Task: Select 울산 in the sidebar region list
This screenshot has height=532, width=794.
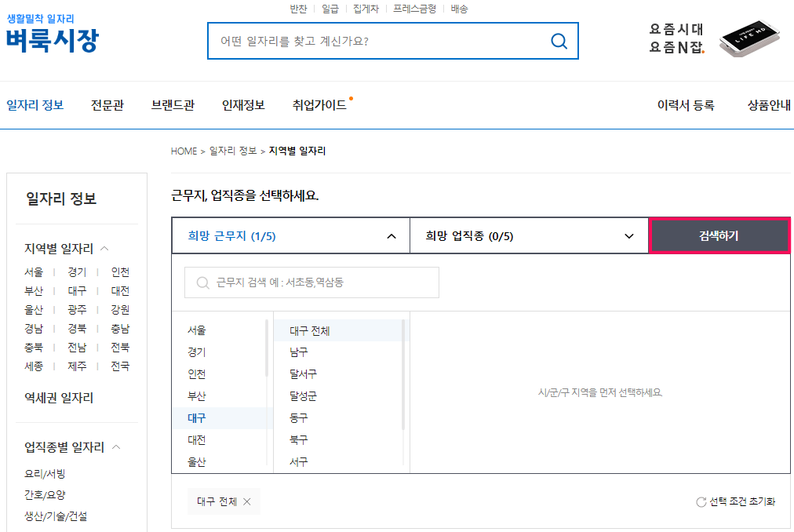Action: (34, 310)
